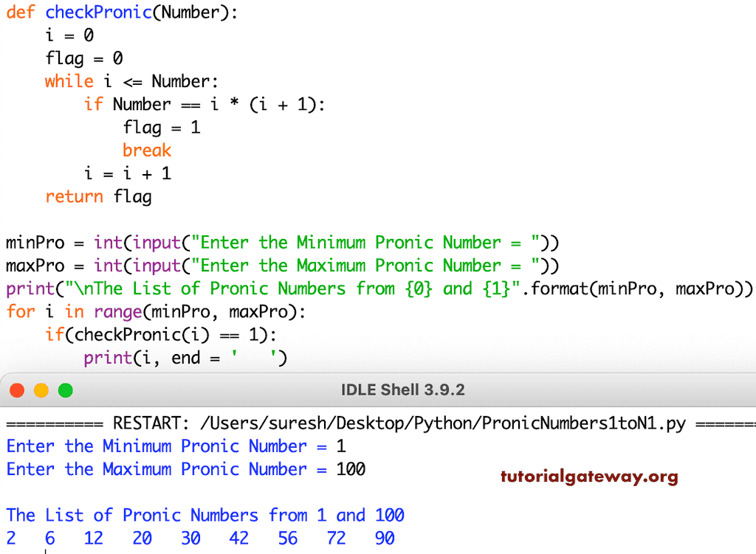Viewport: 756px width, 554px height.
Task: Click the red close traffic-light button
Action: coord(17,390)
